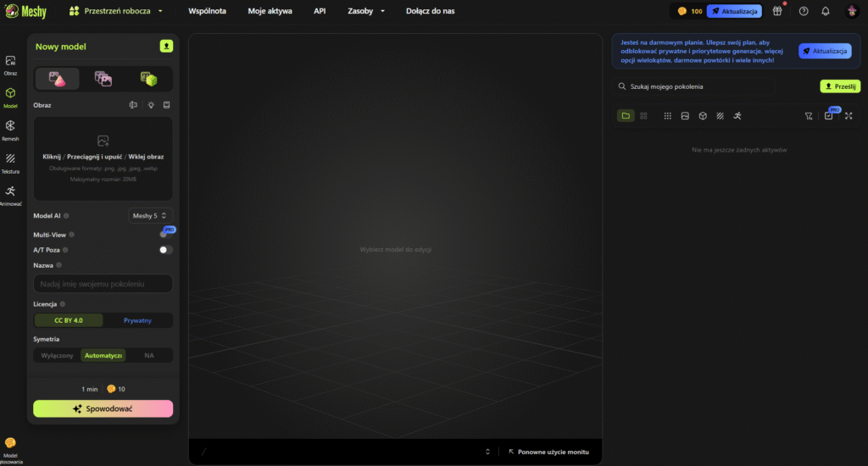Screen dimensions: 868x466
Task: Enable the Multi-View toggle
Action: [x=165, y=234]
